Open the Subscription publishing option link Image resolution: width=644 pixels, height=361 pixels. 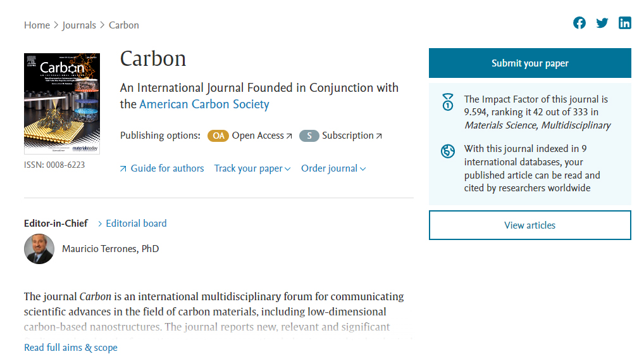point(352,136)
